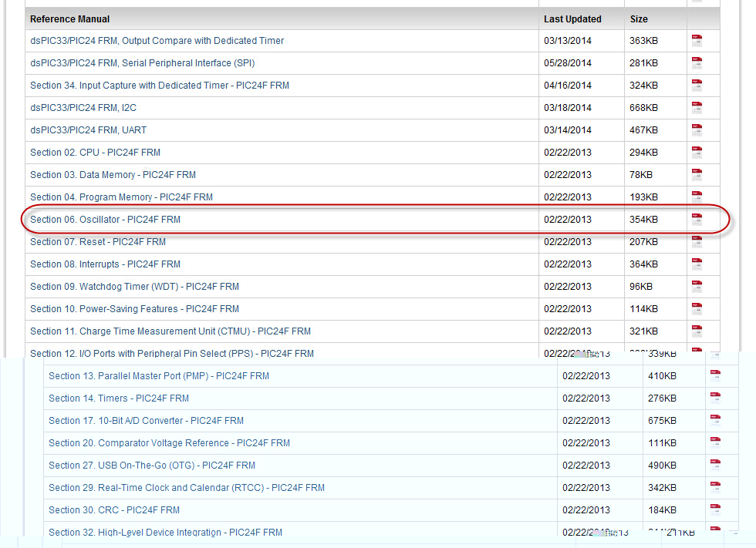Open Section 29. Real-Time Clock and Calendar link
Viewport: 756px width, 548px height.
pyautogui.click(x=187, y=487)
